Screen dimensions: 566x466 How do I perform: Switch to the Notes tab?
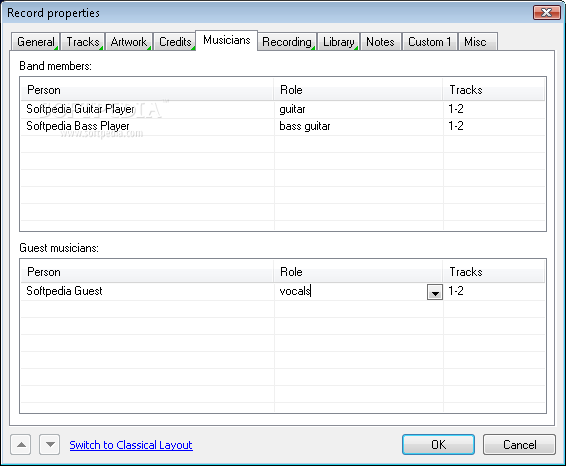point(380,42)
